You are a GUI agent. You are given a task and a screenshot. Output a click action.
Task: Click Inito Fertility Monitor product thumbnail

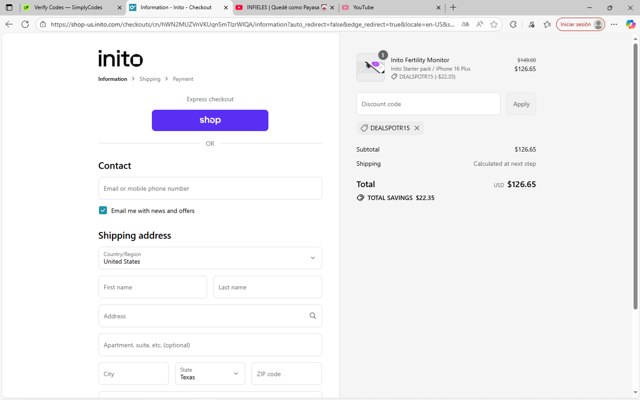[x=371, y=67]
